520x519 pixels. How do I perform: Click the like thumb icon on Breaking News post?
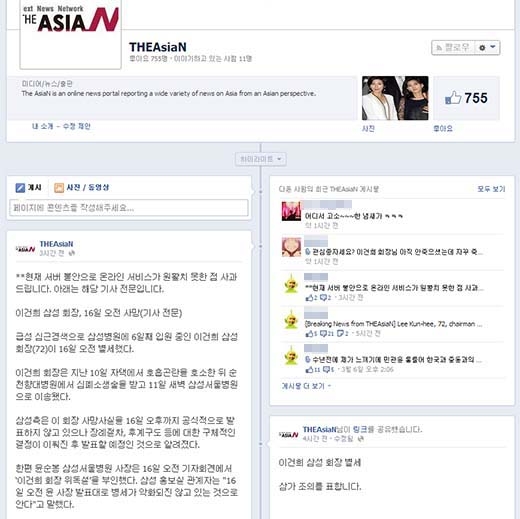click(309, 333)
